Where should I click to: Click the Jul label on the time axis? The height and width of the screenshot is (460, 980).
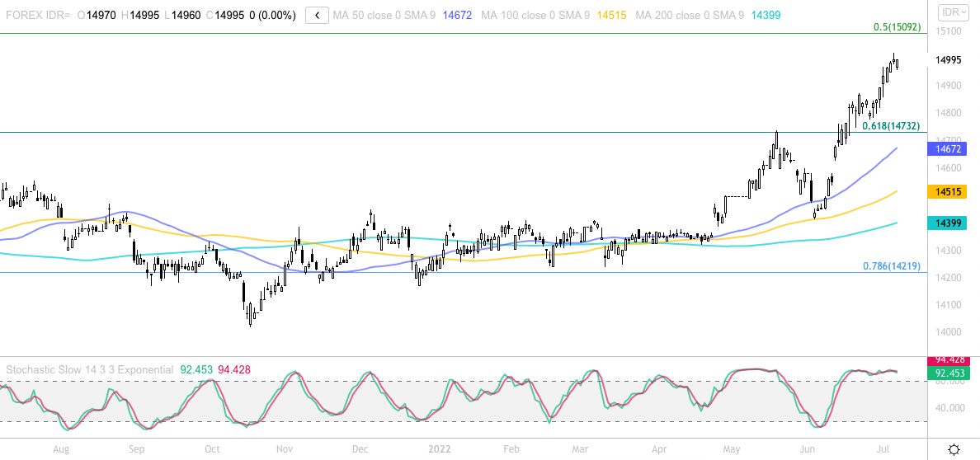click(883, 448)
